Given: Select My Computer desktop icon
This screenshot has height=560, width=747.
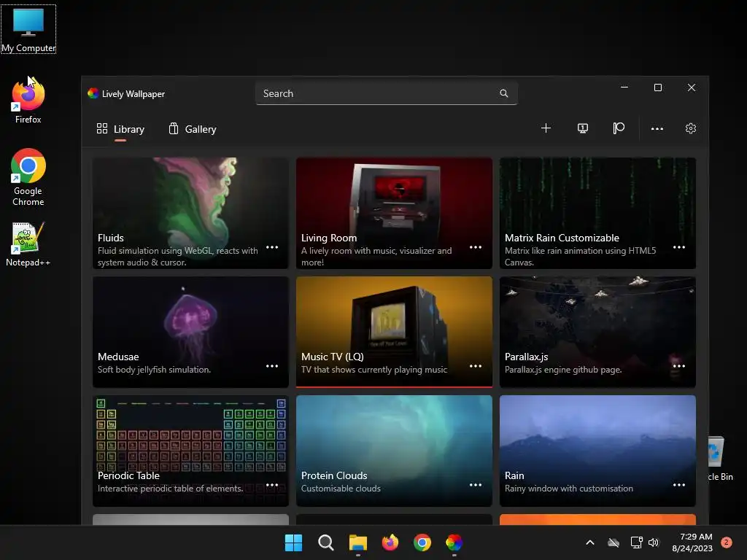Looking at the screenshot, I should (x=28, y=29).
